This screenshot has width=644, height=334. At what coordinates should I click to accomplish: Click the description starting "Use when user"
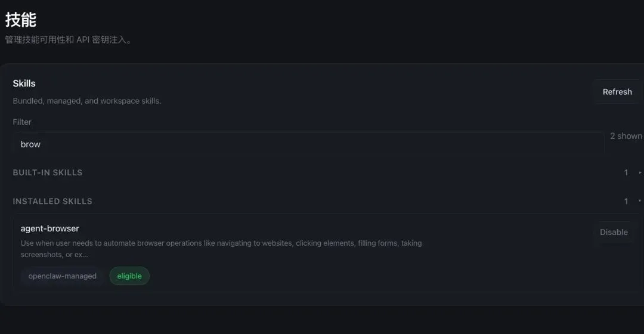221,243
